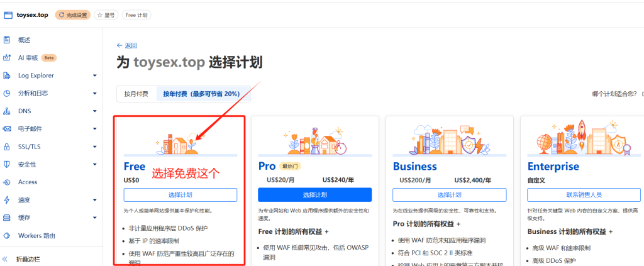This screenshot has height=266, width=644.
Task: Open 概述 in the sidebar
Action: (25, 40)
